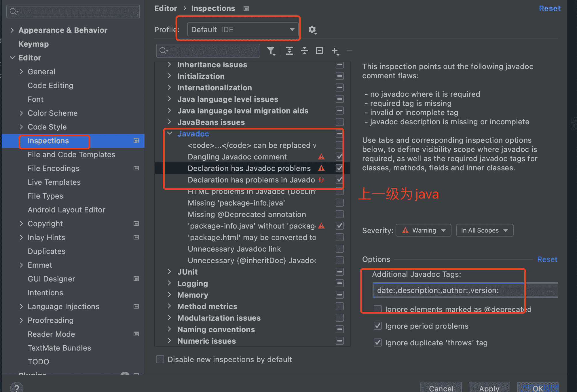Viewport: 577px width, 392px height.
Task: Select TODO settings page
Action: coord(38,361)
